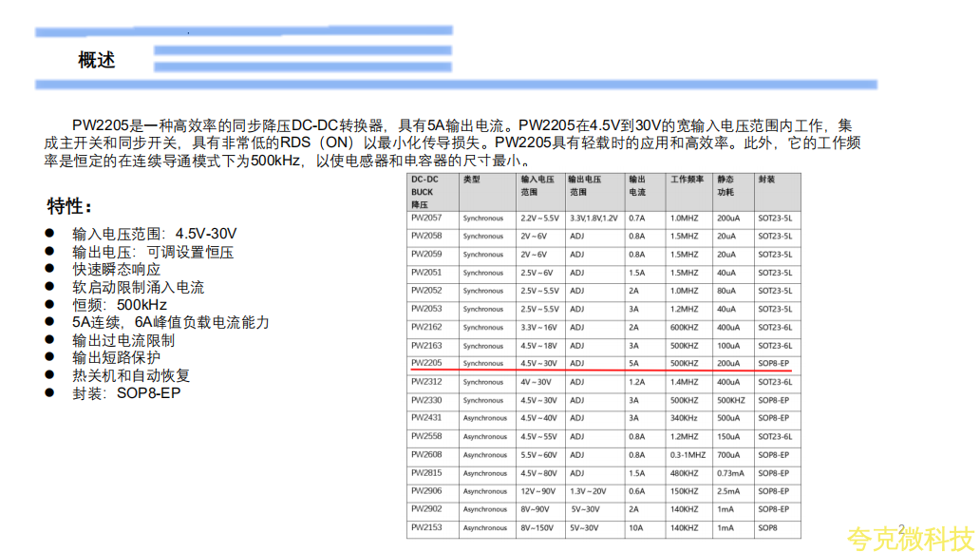Click the 热关机和自动恢复 bullet item
980x552 pixels.
131,375
